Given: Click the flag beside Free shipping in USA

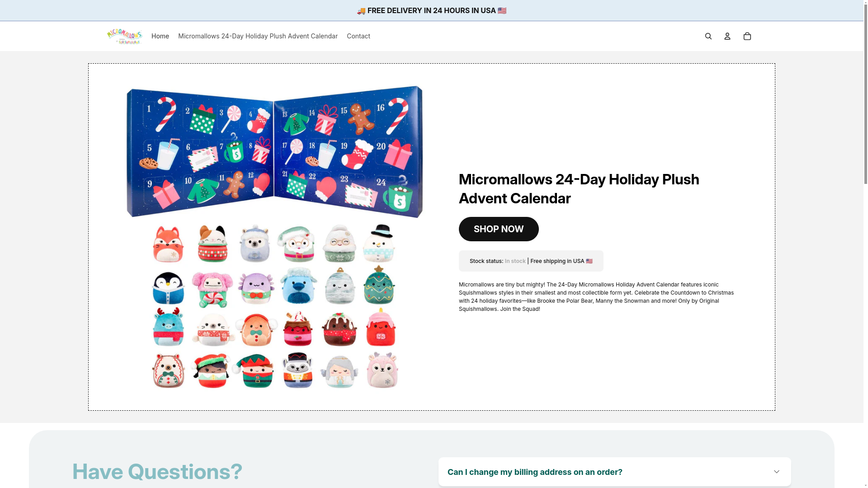Looking at the screenshot, I should point(589,261).
